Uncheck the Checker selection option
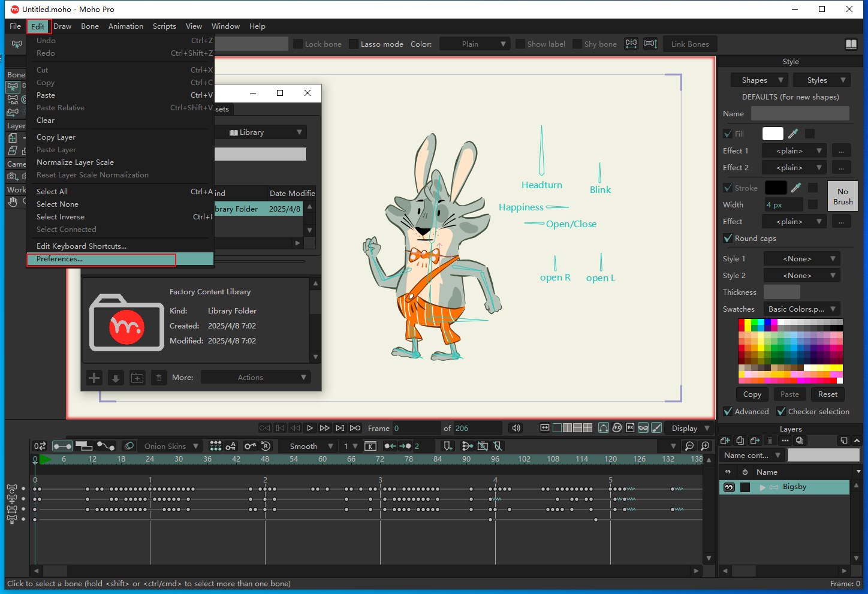 [x=781, y=412]
